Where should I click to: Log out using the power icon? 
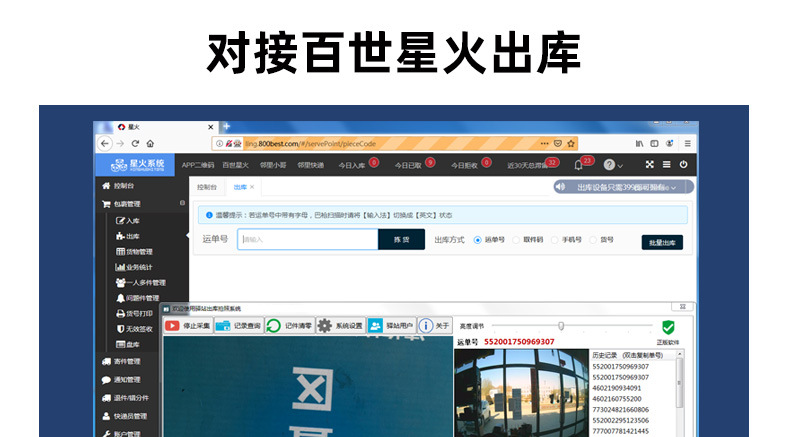683,164
